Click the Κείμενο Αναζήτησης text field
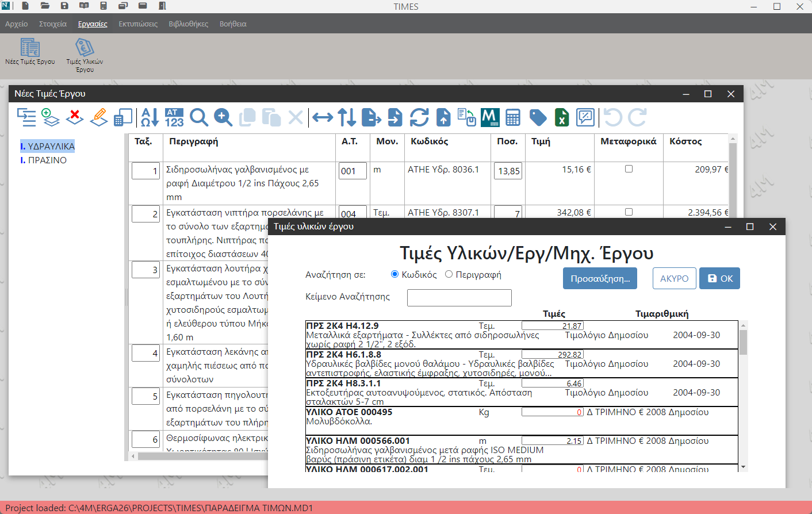The width and height of the screenshot is (812, 514). point(459,298)
